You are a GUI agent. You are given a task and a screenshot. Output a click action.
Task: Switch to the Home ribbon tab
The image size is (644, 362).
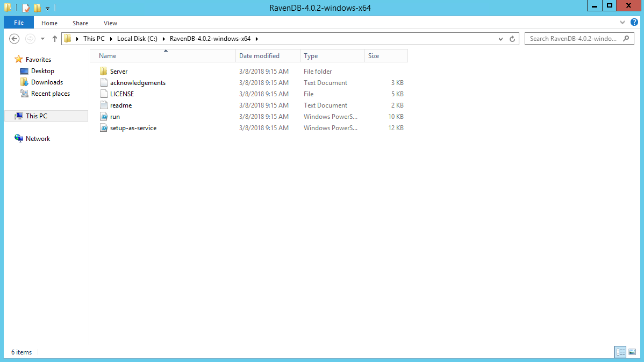pyautogui.click(x=49, y=23)
